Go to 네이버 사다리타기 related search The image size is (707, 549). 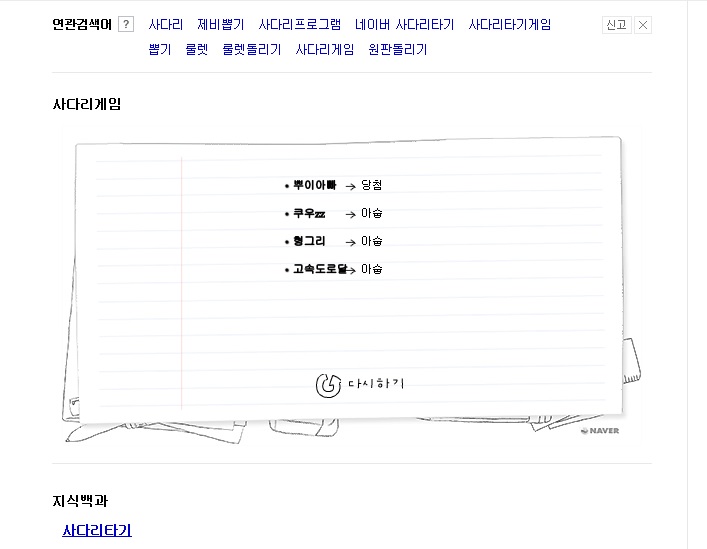(x=404, y=25)
